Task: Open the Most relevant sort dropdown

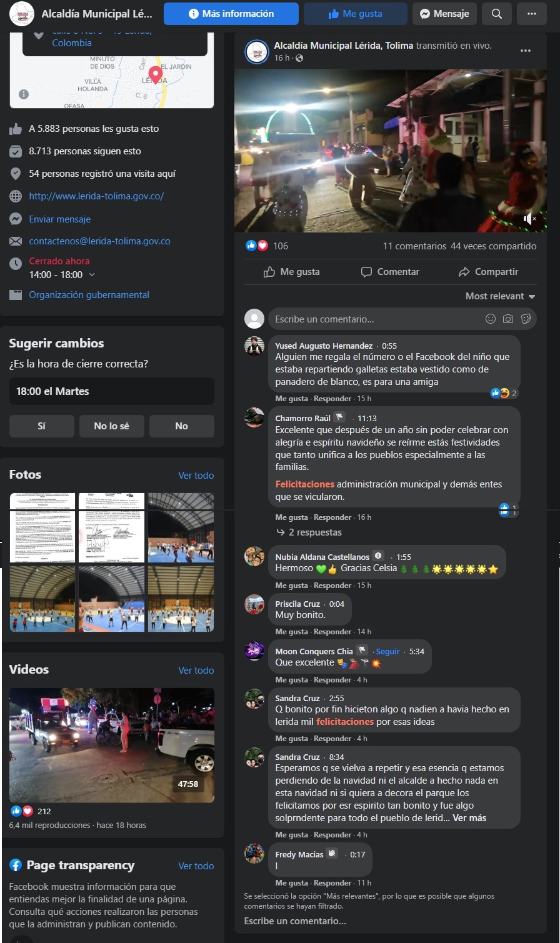Action: tap(501, 296)
